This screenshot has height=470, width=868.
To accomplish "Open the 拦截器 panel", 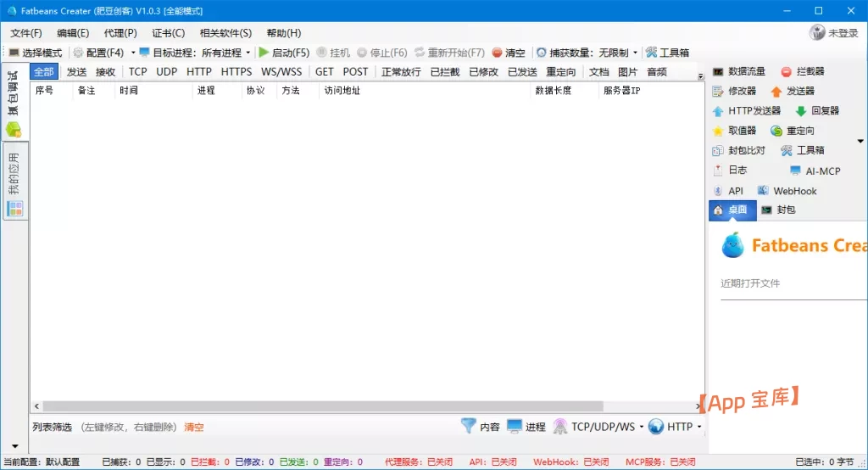I will (x=803, y=71).
